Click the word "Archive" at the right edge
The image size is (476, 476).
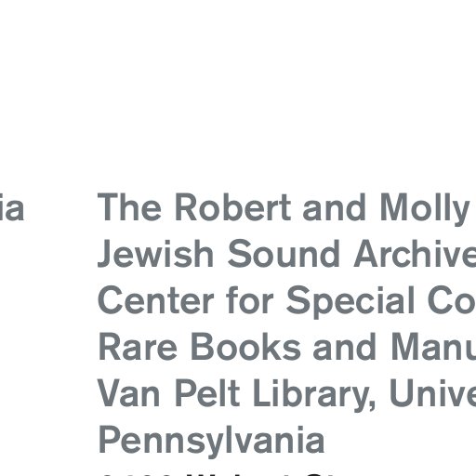416,254
